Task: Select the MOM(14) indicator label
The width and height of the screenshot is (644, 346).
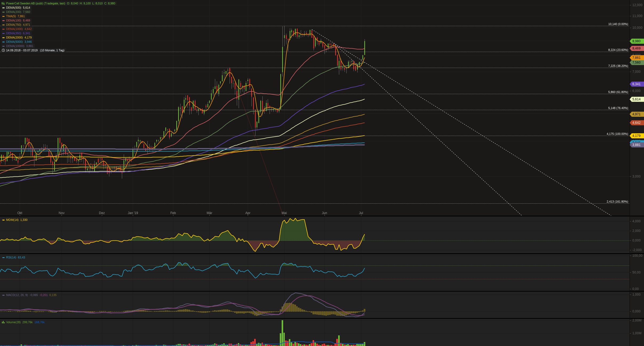Action: (x=12, y=220)
